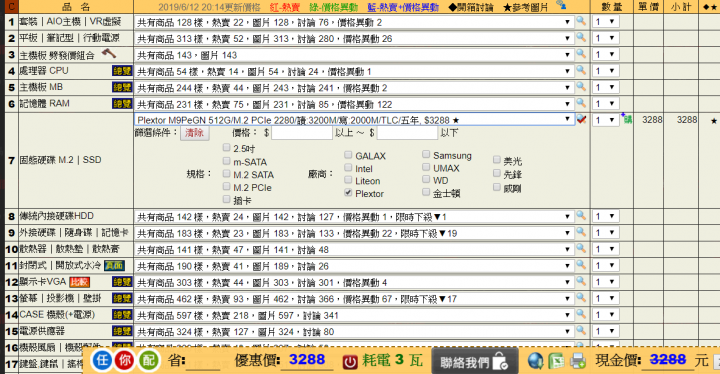Image resolution: width=720 pixels, height=374 pixels.
Task: Open quantity dropdown for SSD row
Action: tap(605, 120)
